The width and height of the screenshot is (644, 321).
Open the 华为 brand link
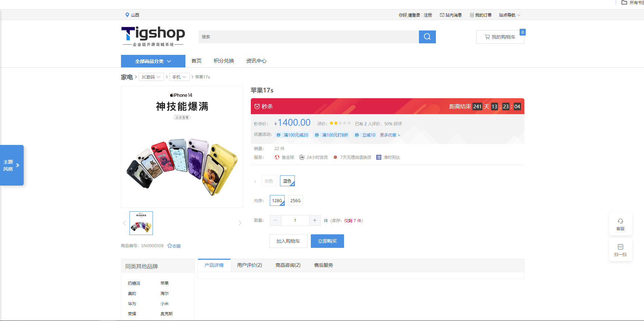[x=132, y=303]
